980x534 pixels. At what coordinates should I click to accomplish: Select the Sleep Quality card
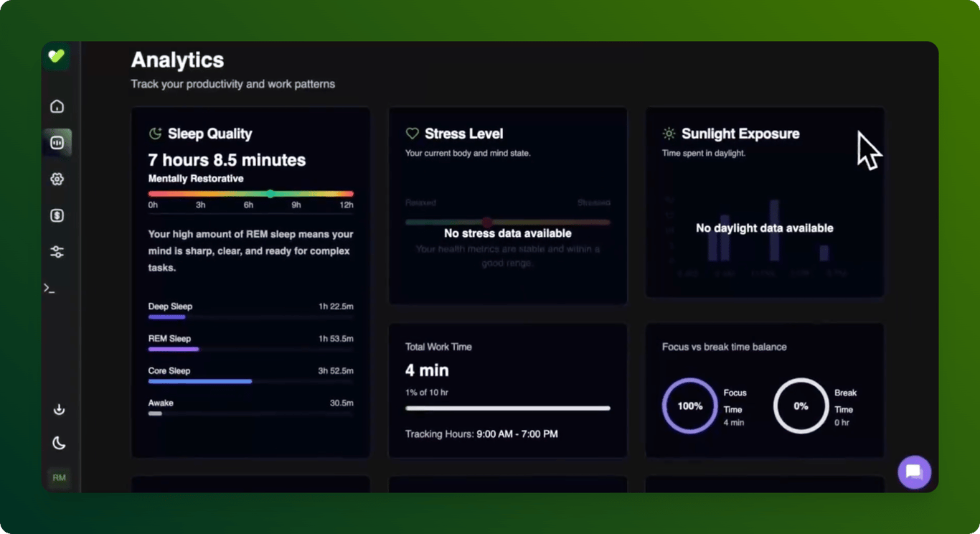tap(250, 280)
